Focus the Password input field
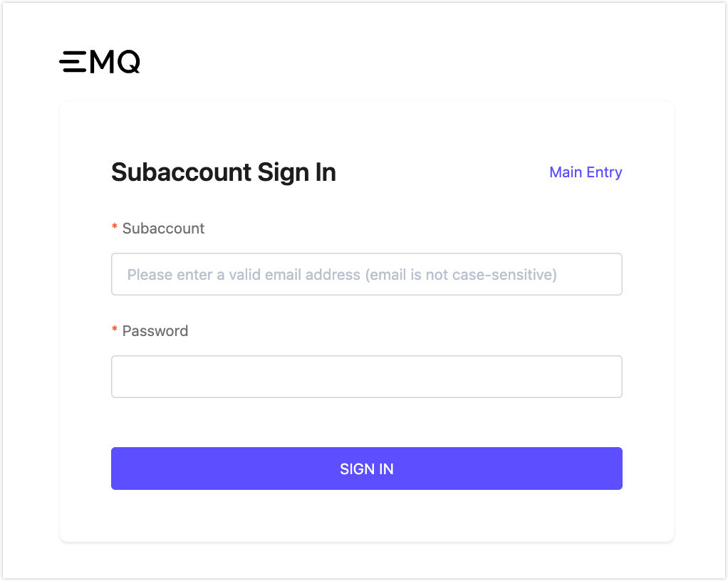This screenshot has width=728, height=581. point(366,377)
